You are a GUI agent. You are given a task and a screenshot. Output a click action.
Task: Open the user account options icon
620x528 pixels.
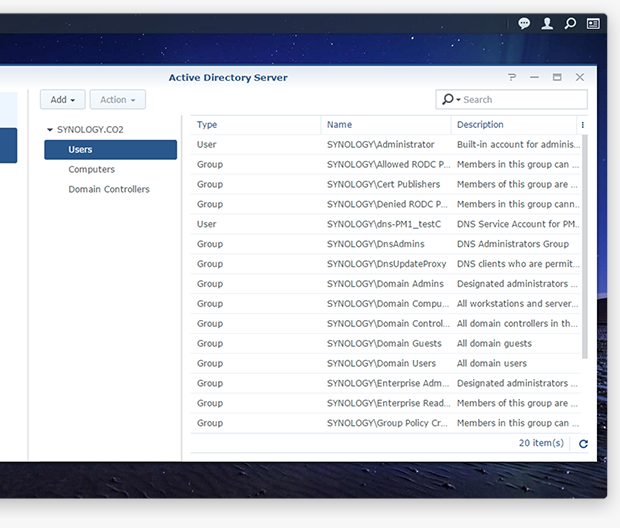(547, 24)
